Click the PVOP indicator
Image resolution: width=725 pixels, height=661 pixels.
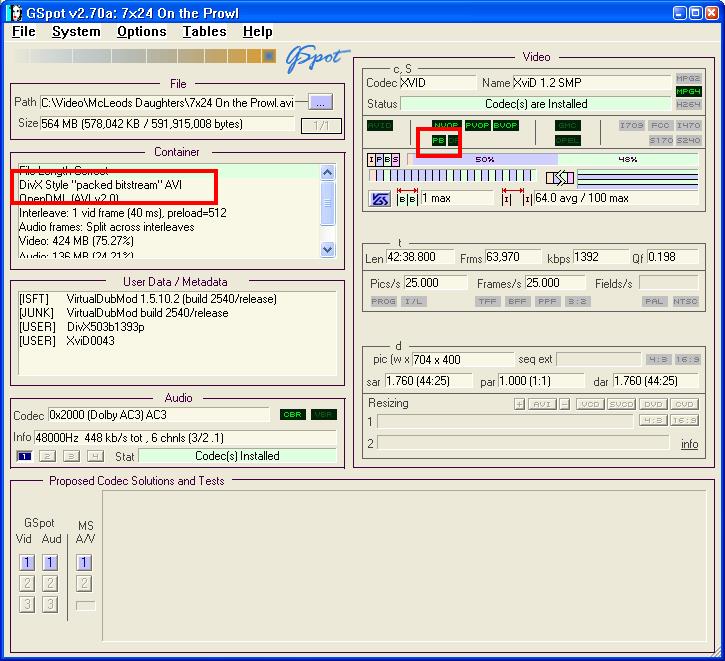click(477, 125)
